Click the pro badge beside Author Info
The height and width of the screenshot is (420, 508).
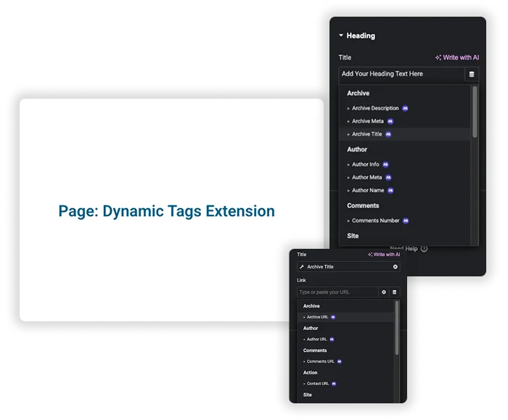tap(385, 165)
